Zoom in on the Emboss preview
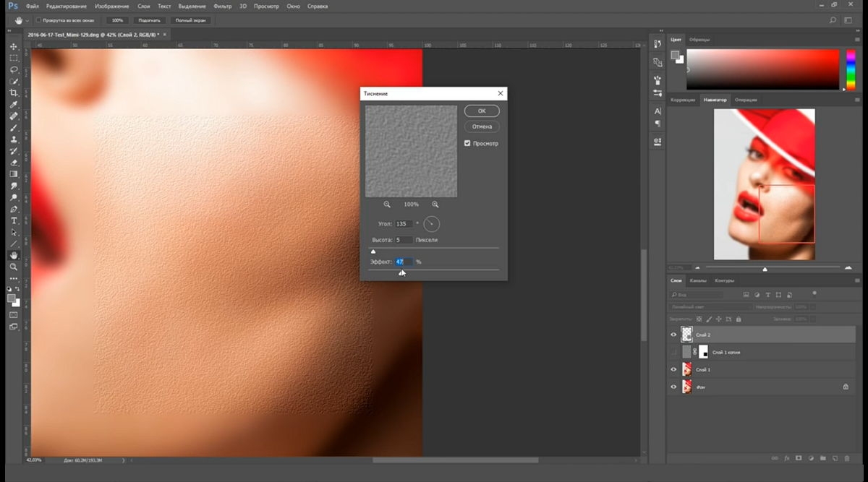The image size is (868, 482). [x=435, y=205]
